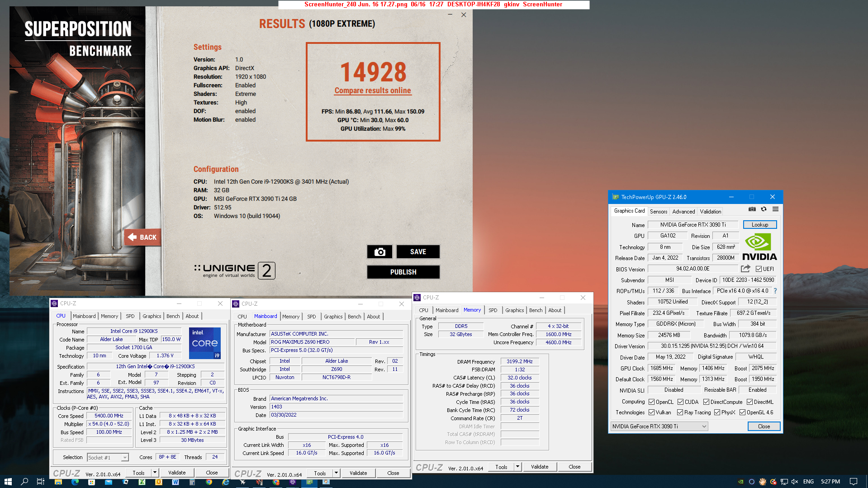868x488 pixels.
Task: Click the PCIe bus interface question mark
Action: (775, 291)
